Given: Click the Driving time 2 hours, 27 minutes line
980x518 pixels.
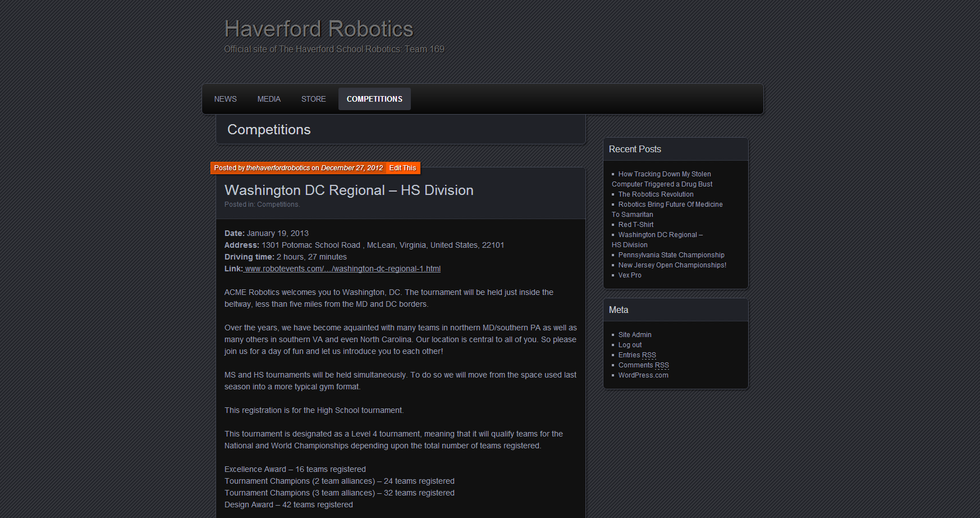Looking at the screenshot, I should [x=286, y=257].
